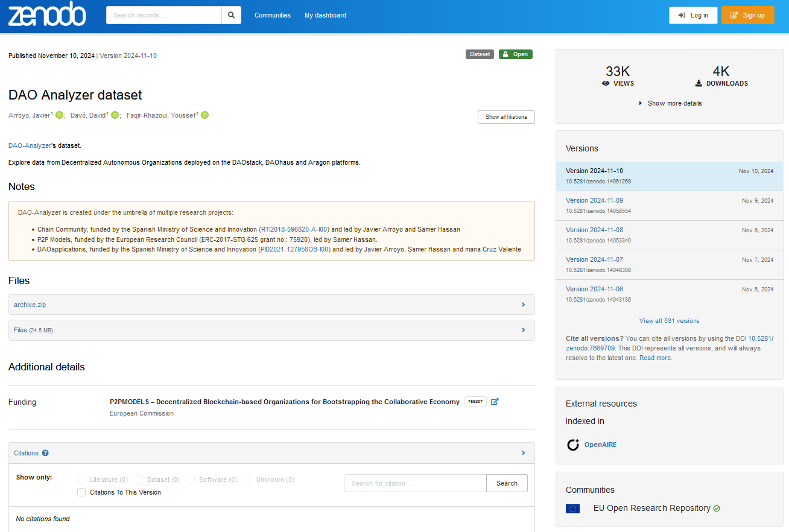789x532 pixels.
Task: Open the OpenAIRE text link
Action: coord(600,445)
